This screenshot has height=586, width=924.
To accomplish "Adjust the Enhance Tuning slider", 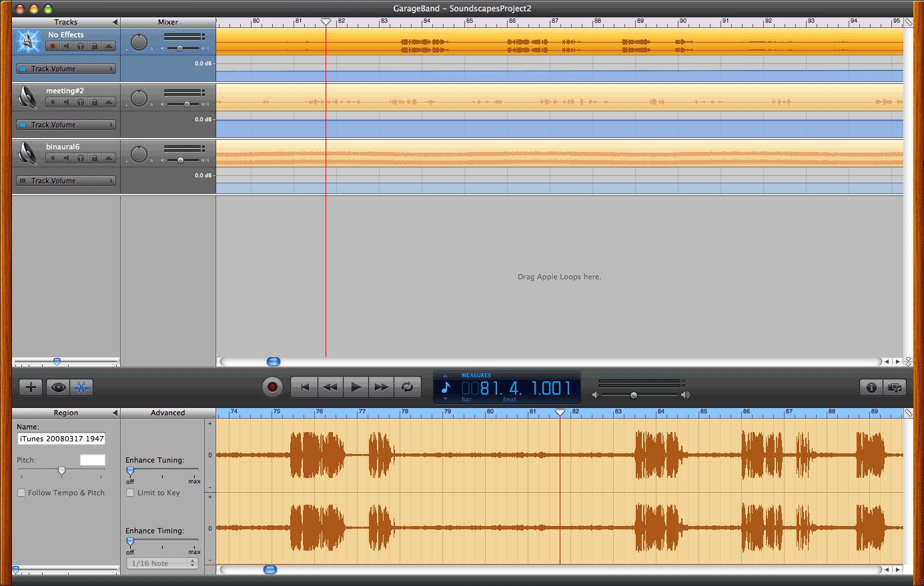I will 130,471.
